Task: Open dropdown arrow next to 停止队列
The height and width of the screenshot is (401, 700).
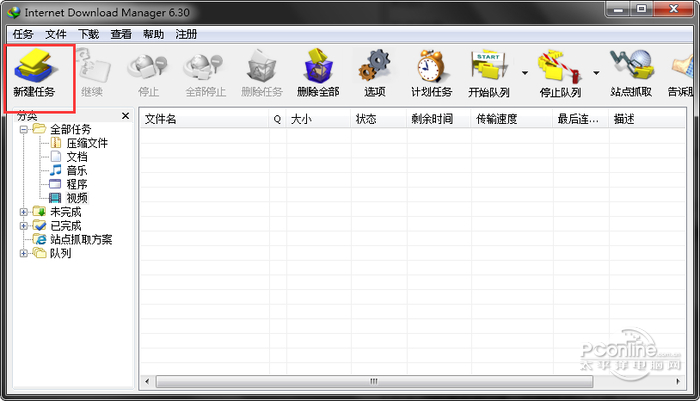Action: pyautogui.click(x=596, y=72)
